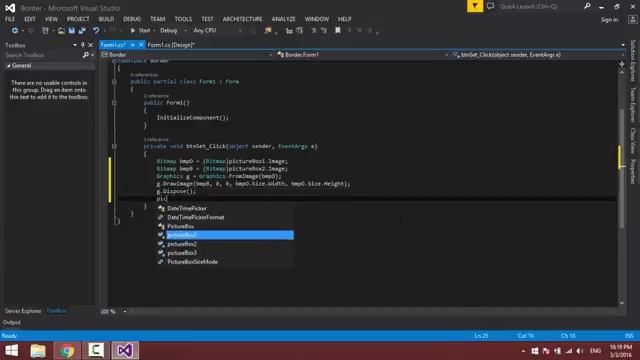
Task: Open the Solution Explorer side tab
Action: (633, 60)
